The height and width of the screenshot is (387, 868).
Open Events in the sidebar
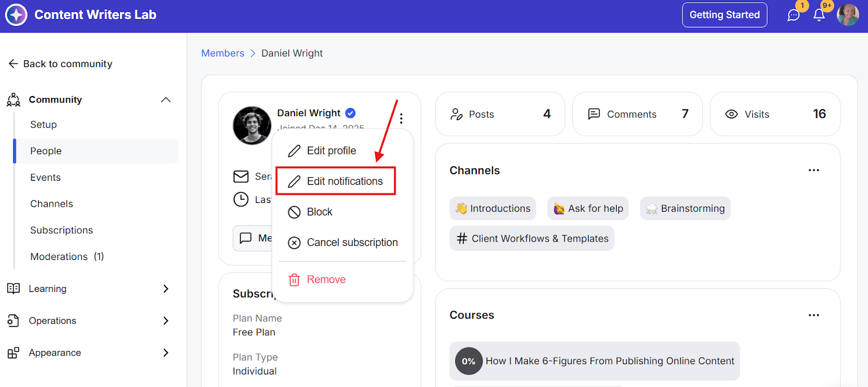coord(46,177)
